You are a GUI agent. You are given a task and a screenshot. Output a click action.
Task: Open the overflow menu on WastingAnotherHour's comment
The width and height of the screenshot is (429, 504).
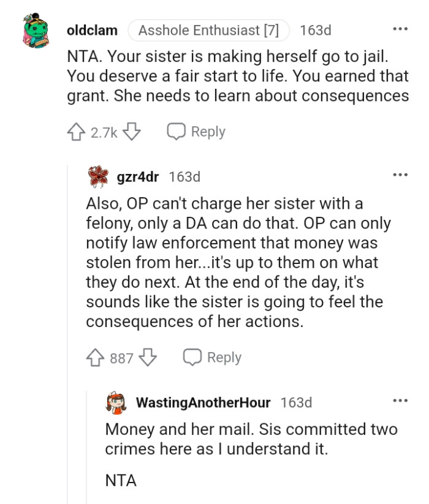pos(401,400)
